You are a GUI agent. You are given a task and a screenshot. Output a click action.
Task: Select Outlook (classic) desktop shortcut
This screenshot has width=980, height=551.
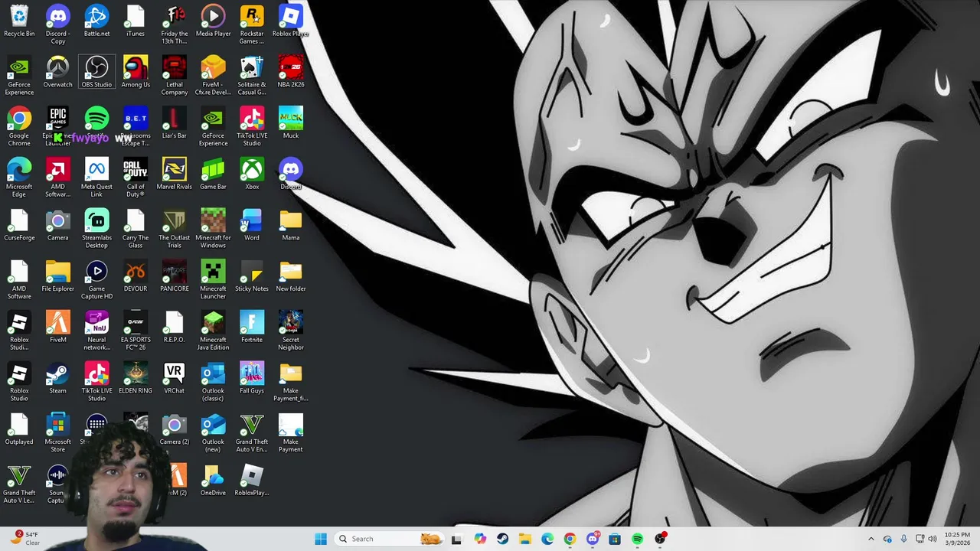pos(213,382)
